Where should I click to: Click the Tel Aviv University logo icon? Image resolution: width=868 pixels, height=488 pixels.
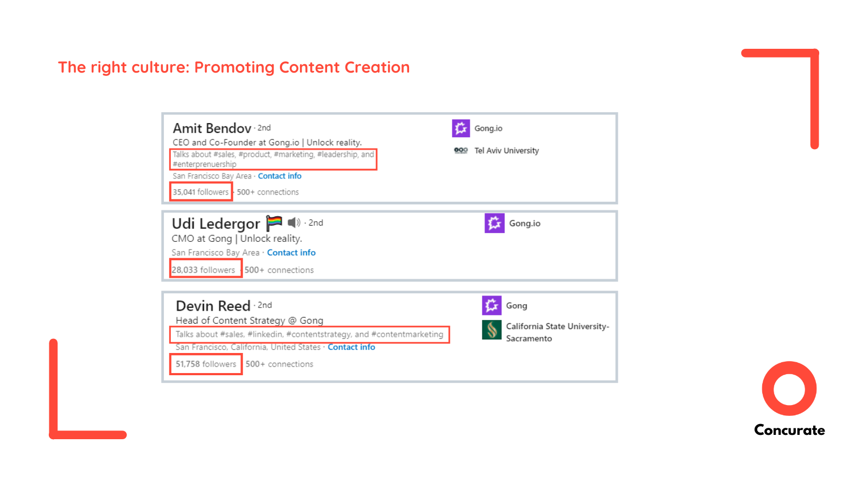[x=461, y=150]
